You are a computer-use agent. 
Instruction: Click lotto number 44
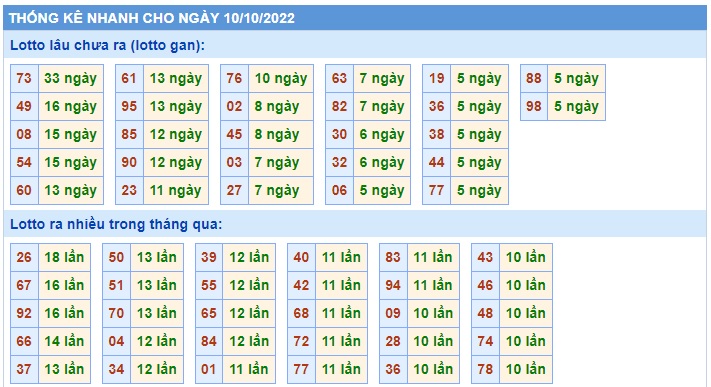tap(437, 162)
